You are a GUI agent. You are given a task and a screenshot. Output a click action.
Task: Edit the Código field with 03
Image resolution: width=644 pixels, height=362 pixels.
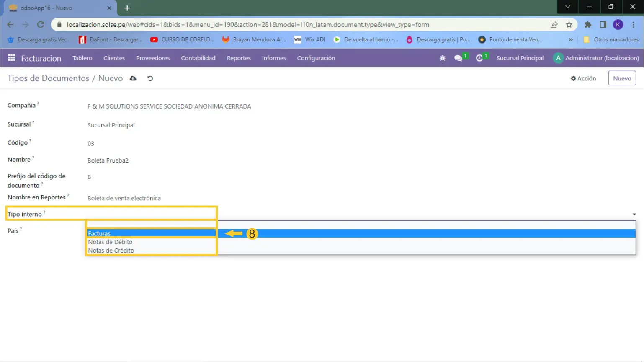pos(91,144)
